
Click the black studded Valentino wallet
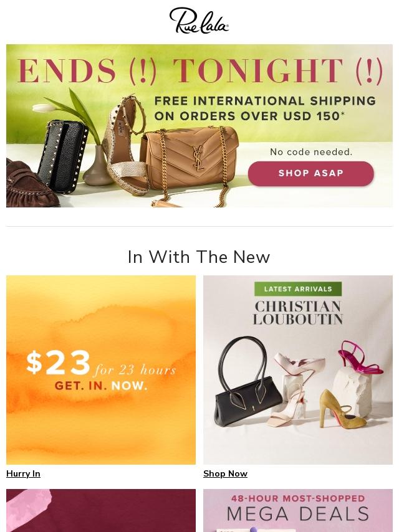point(63,156)
